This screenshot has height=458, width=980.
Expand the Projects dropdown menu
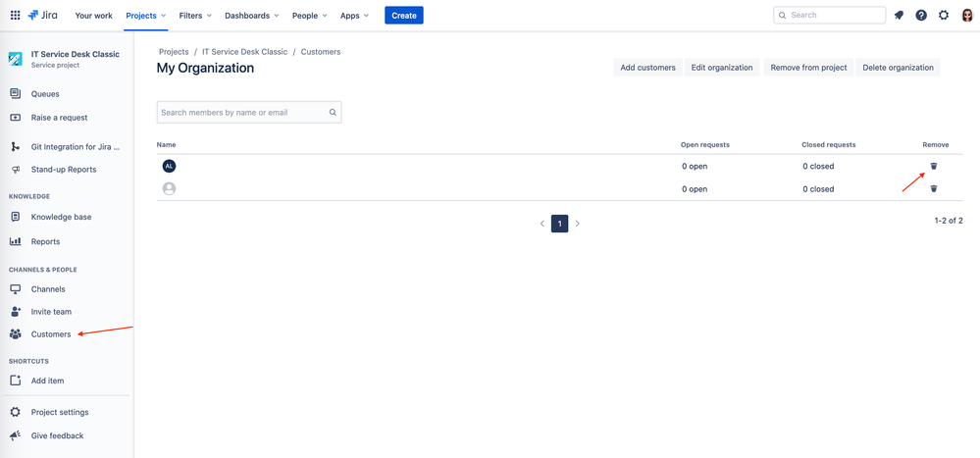(145, 16)
